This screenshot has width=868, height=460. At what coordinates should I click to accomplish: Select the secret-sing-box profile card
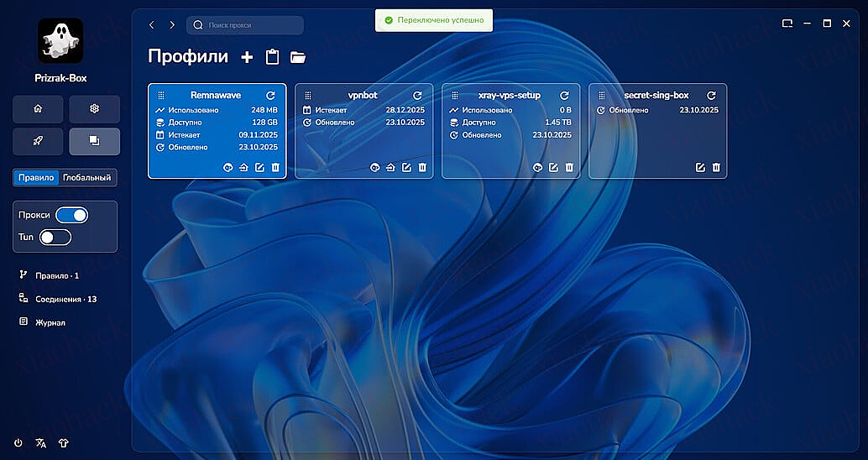tap(657, 134)
